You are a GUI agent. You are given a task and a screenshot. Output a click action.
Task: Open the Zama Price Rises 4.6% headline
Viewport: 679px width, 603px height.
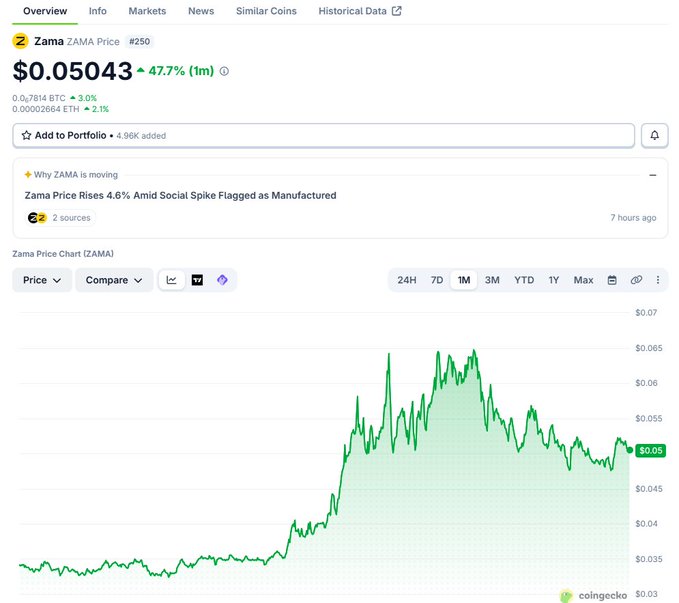(x=181, y=195)
